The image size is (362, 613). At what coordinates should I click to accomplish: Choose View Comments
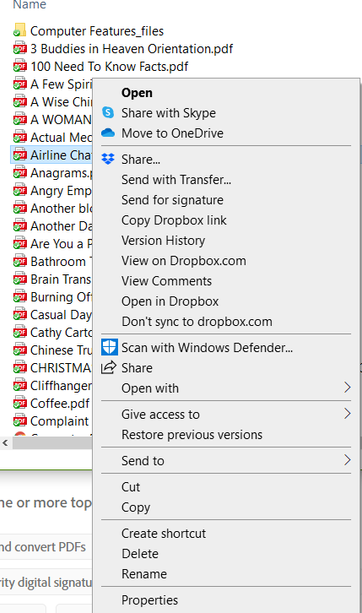click(167, 281)
